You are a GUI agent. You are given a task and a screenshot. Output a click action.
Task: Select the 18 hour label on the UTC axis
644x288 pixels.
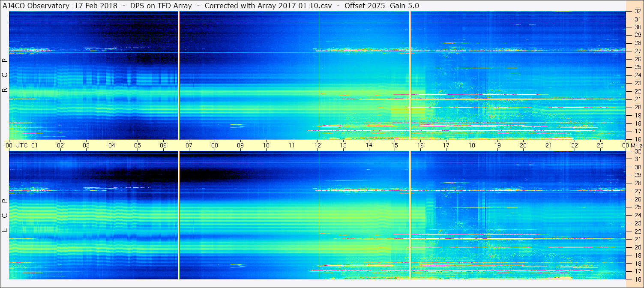coord(472,145)
